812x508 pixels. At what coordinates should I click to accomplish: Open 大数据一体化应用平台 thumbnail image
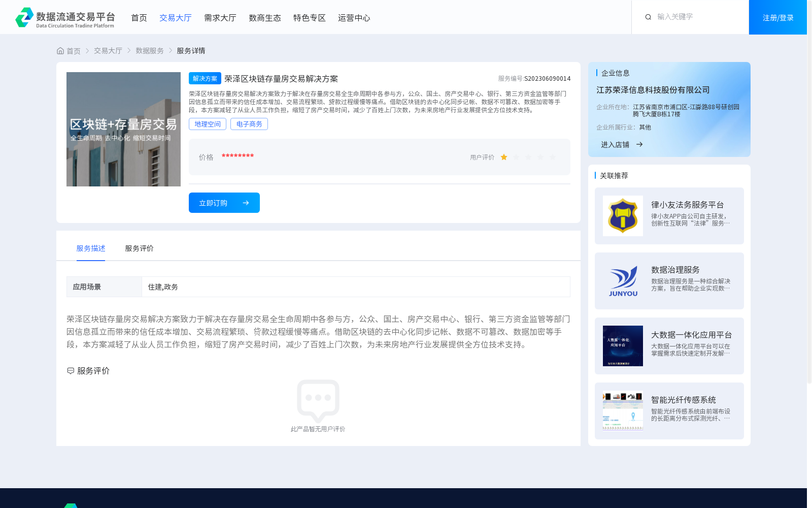[x=623, y=346]
